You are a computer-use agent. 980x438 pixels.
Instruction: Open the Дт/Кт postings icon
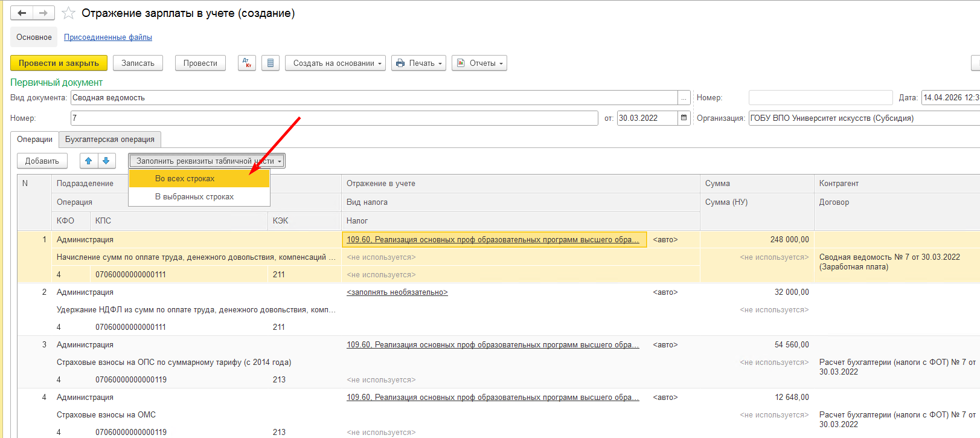pos(246,63)
